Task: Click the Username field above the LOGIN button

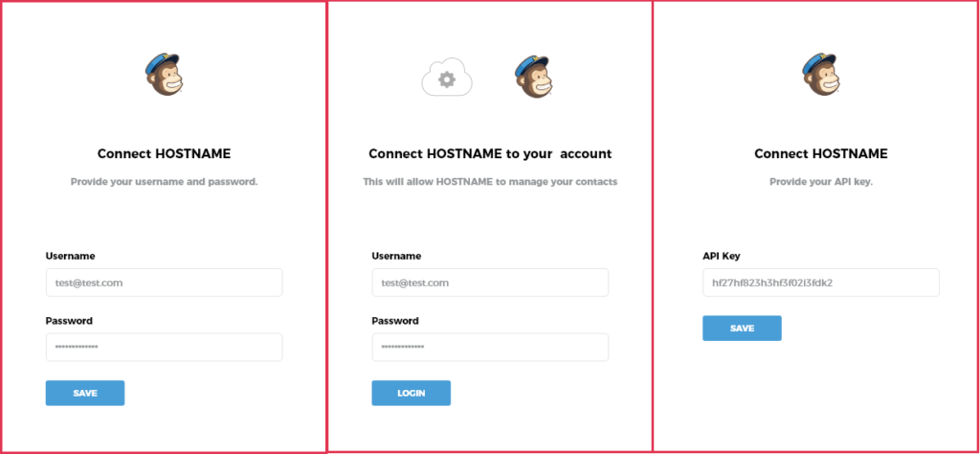Action: pyautogui.click(x=490, y=283)
